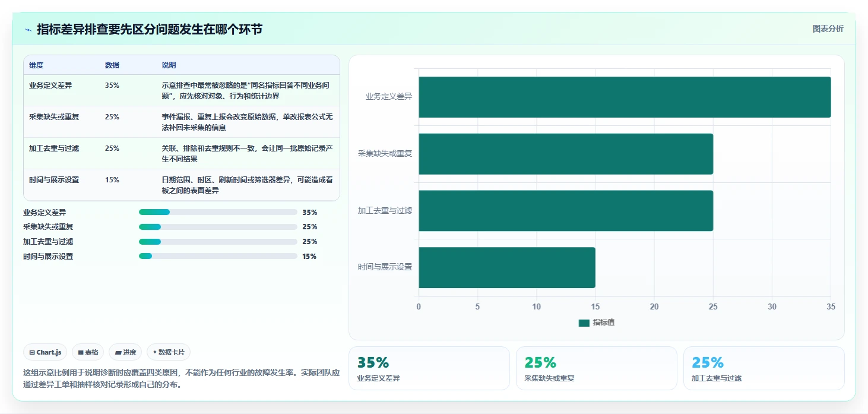Click the 加工去重与过滤 progress bar
868x414 pixels.
218,242
